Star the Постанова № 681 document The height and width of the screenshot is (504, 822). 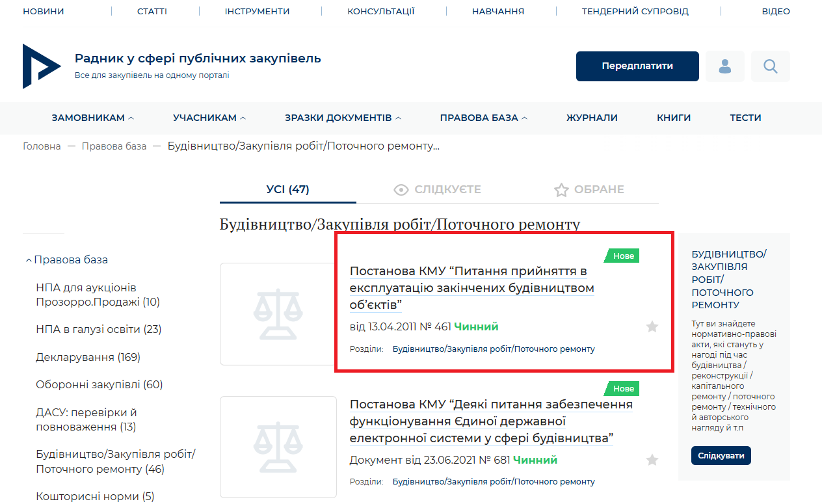pos(652,460)
